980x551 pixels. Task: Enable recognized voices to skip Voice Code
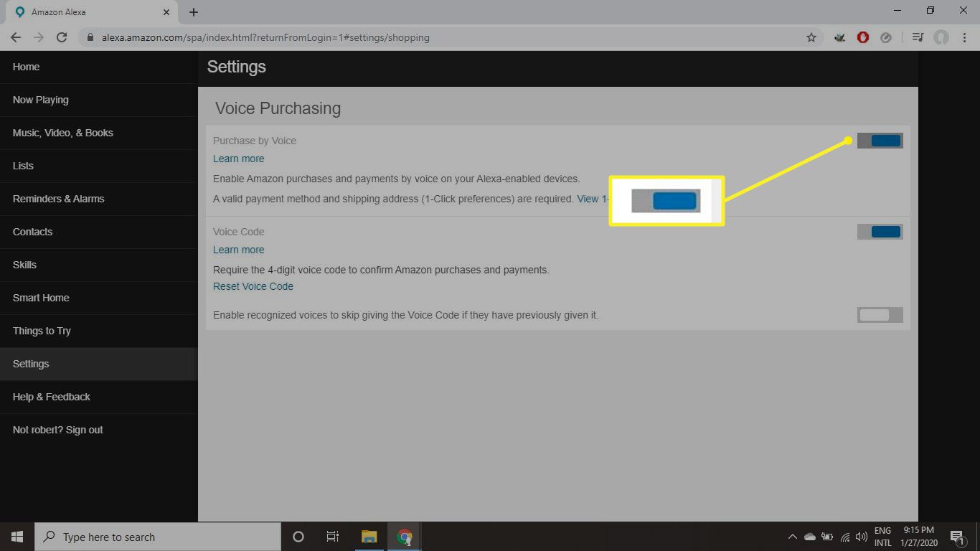coord(880,315)
